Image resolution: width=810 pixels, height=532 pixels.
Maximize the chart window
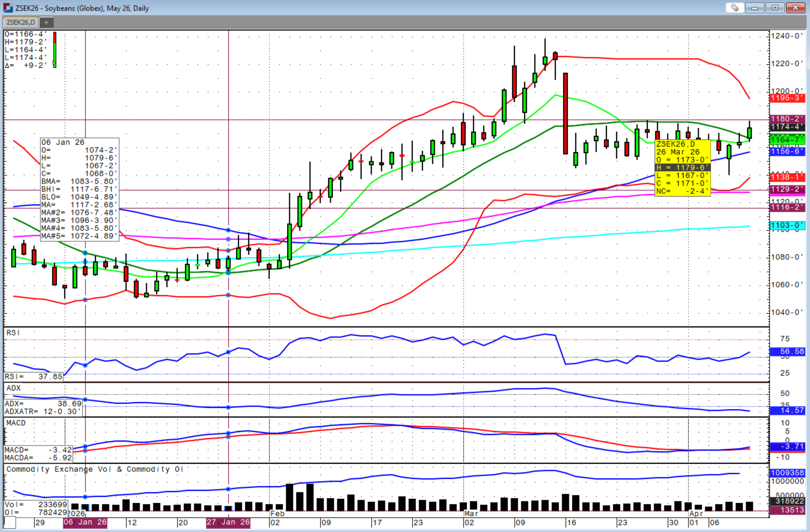775,8
